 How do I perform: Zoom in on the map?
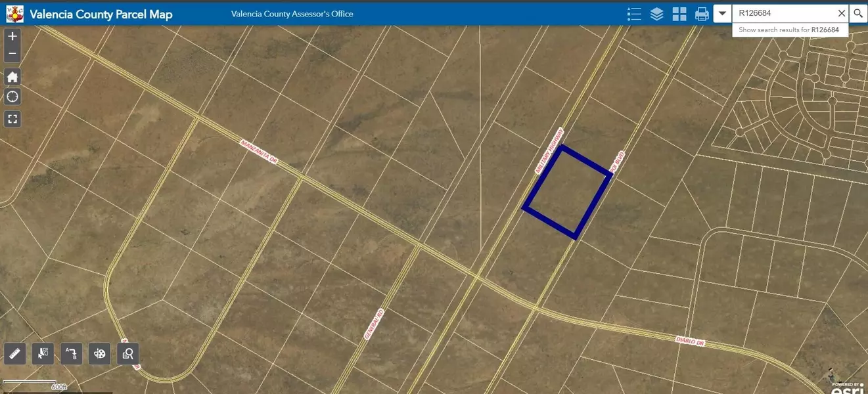12,37
